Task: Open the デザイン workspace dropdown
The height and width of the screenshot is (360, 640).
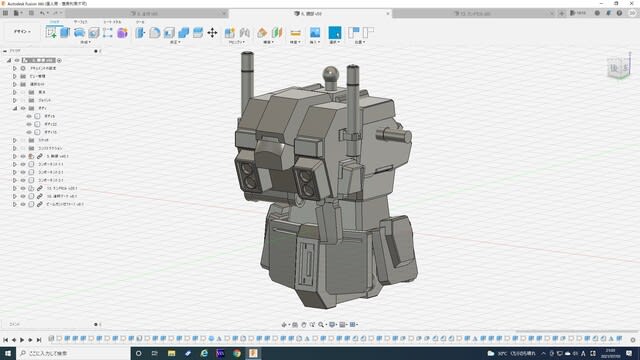Action: [22, 31]
